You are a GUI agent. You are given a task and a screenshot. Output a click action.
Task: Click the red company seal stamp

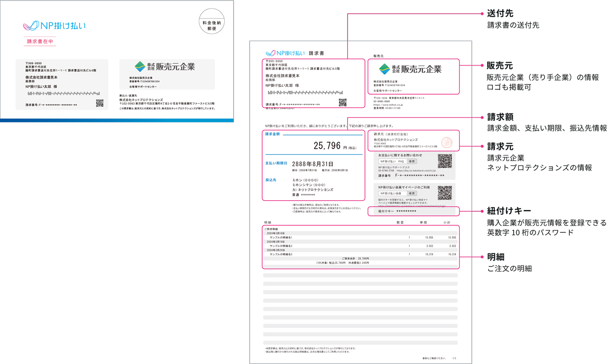[447, 143]
